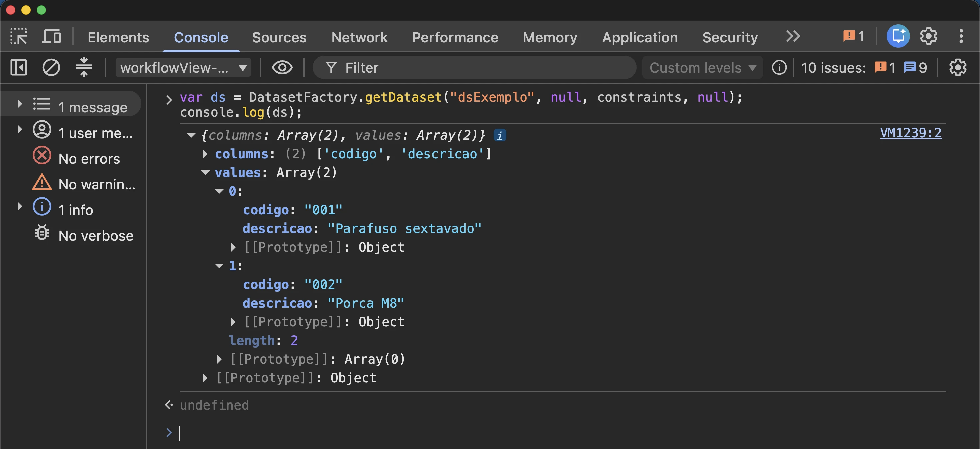980x449 pixels.
Task: Open the Security tab
Action: (730, 37)
